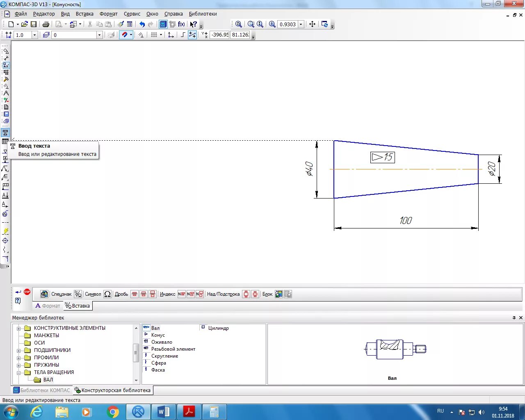
Task: Create object with the arrow-enter icon
Action: point(18,292)
